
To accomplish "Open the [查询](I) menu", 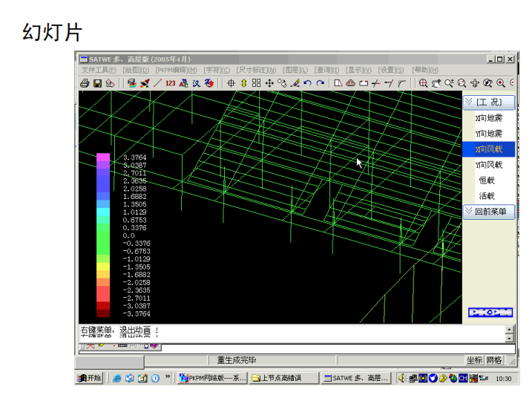I will (x=326, y=70).
